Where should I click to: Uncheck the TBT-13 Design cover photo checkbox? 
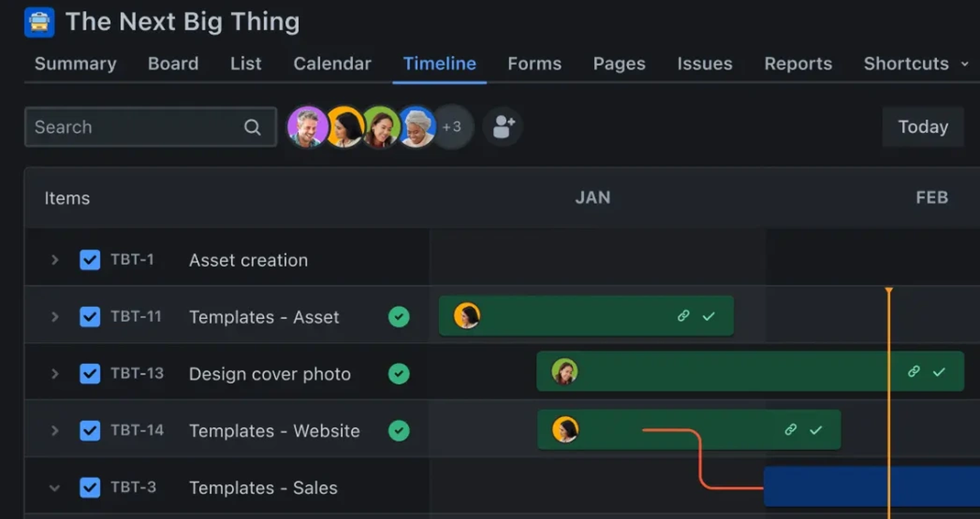pyautogui.click(x=89, y=373)
